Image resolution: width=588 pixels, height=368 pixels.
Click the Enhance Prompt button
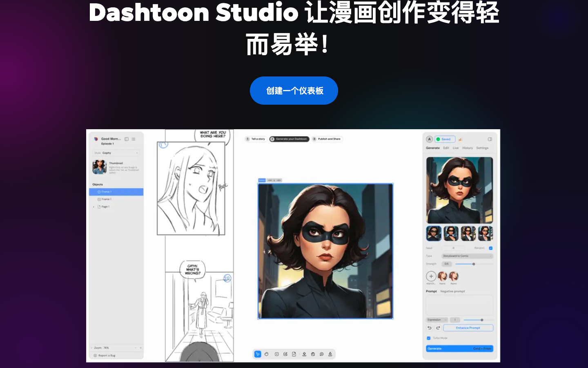468,328
